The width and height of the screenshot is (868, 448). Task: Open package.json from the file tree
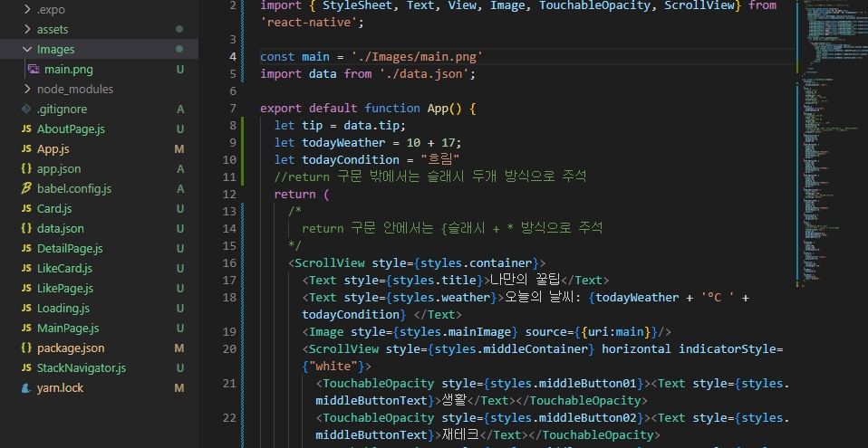click(71, 348)
